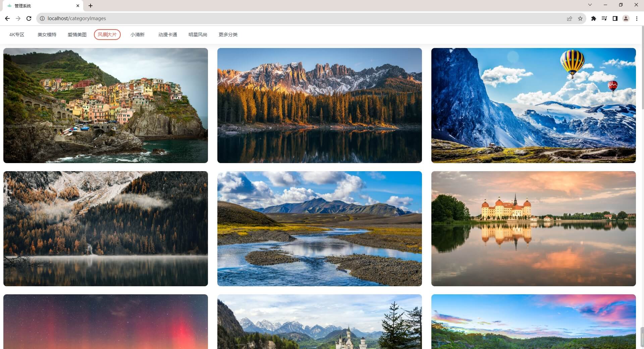Open the 4K专区 category

tap(17, 35)
